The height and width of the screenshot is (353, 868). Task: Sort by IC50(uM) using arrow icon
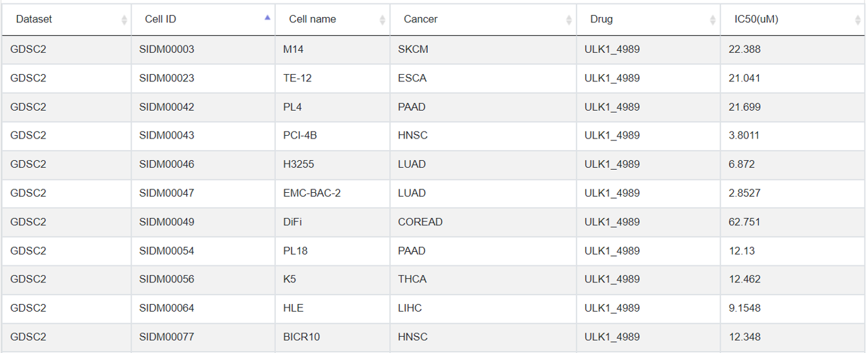click(859, 20)
